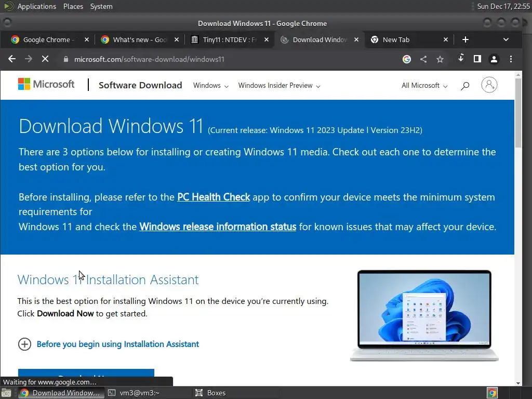Expand Before you begin using Installation Assistant

[x=108, y=344]
